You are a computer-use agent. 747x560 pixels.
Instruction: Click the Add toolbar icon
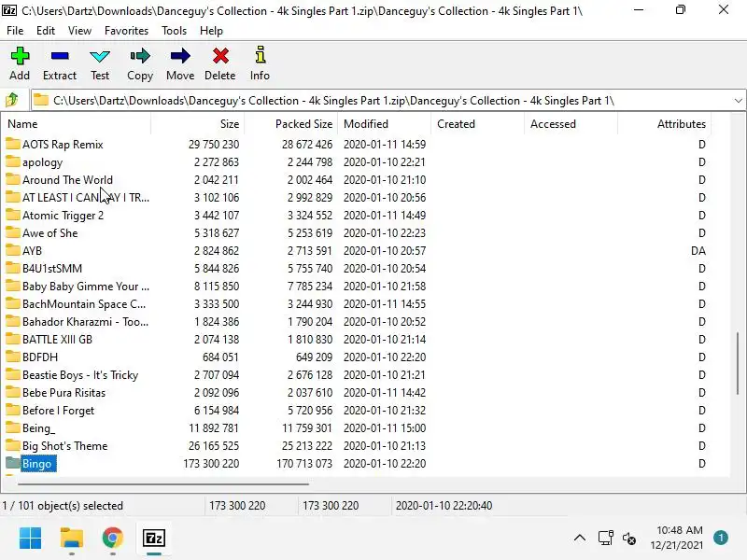20,56
